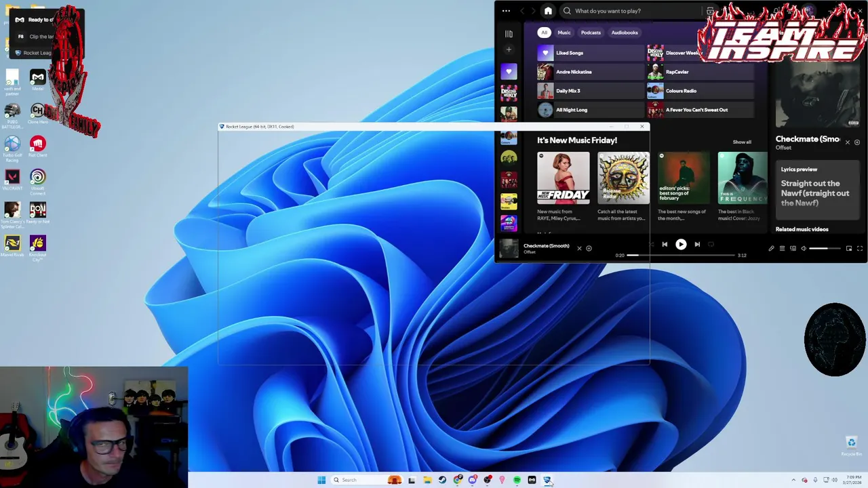
Task: Collapse Your Library sidebar icon
Action: coord(509,33)
